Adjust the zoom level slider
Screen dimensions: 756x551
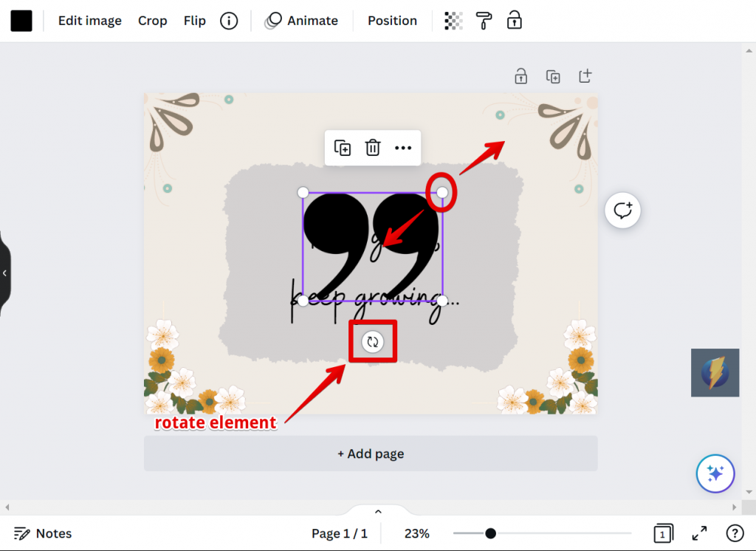[x=490, y=533]
